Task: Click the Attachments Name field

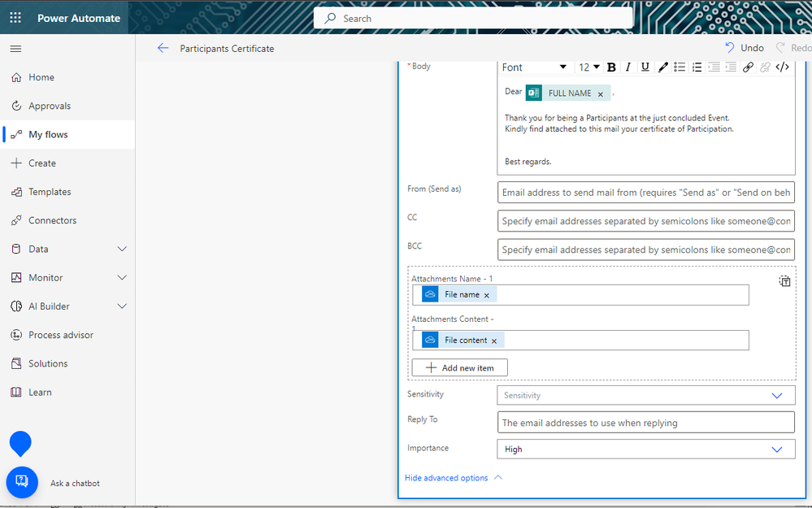Action: (580, 295)
